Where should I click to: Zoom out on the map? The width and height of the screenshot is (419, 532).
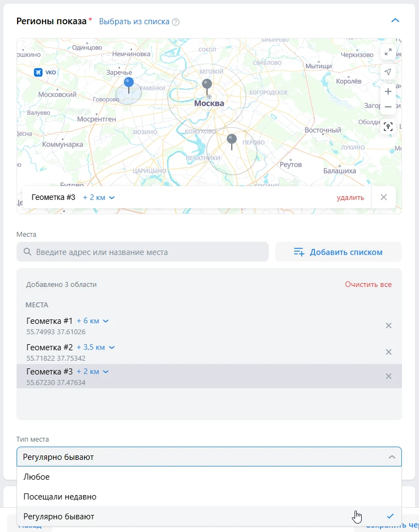tap(388, 106)
